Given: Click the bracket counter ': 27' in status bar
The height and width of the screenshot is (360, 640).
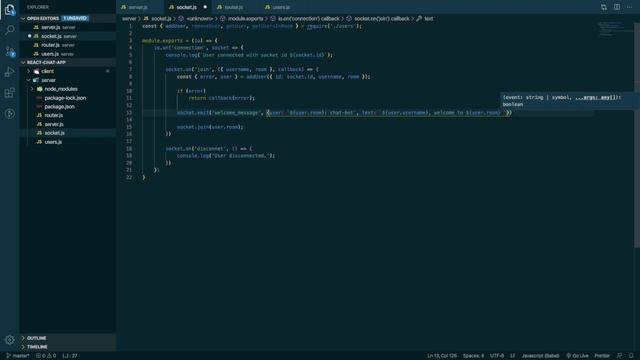Looking at the screenshot, I should tap(70, 356).
